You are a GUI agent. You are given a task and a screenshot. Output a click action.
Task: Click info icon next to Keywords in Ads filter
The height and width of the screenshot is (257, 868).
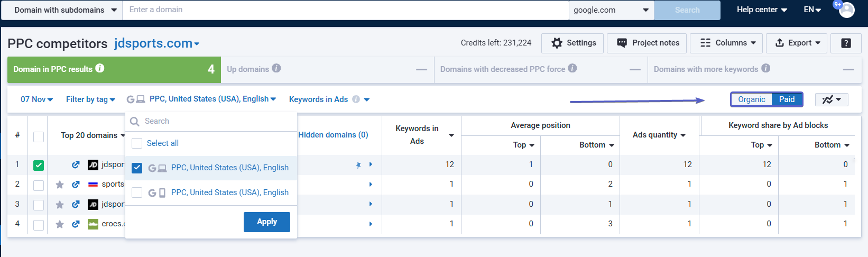(x=356, y=99)
